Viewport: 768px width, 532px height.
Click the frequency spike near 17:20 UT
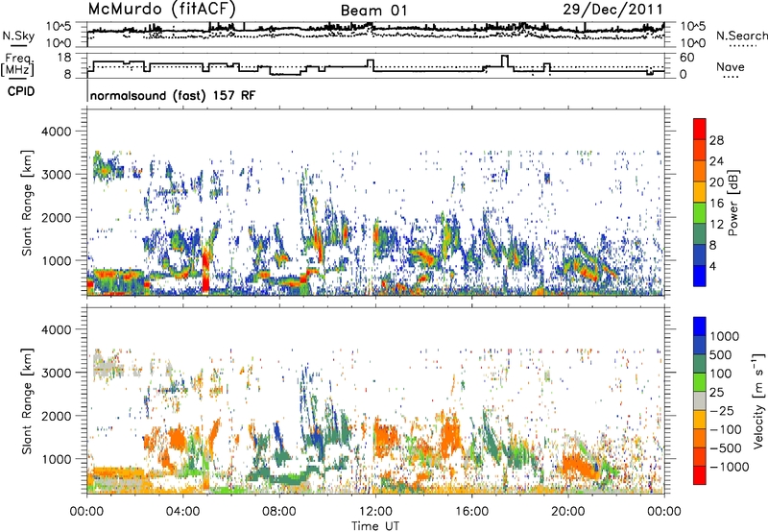[505, 62]
